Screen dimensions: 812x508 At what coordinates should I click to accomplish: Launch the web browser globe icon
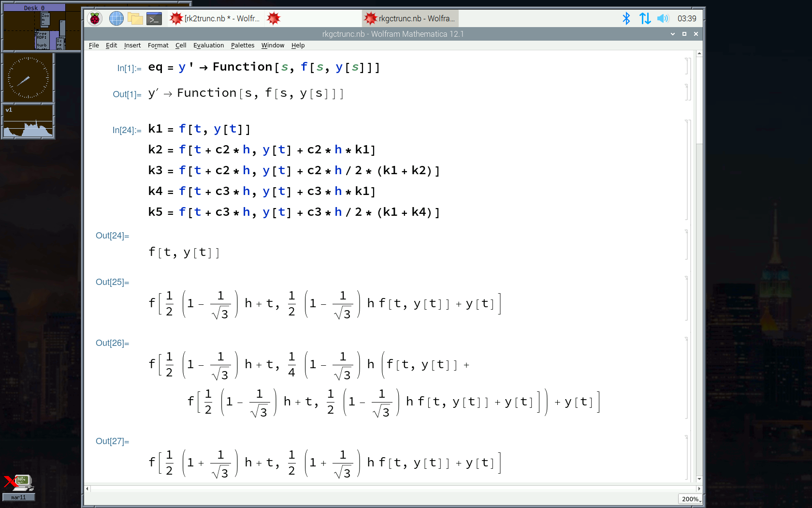click(x=116, y=19)
